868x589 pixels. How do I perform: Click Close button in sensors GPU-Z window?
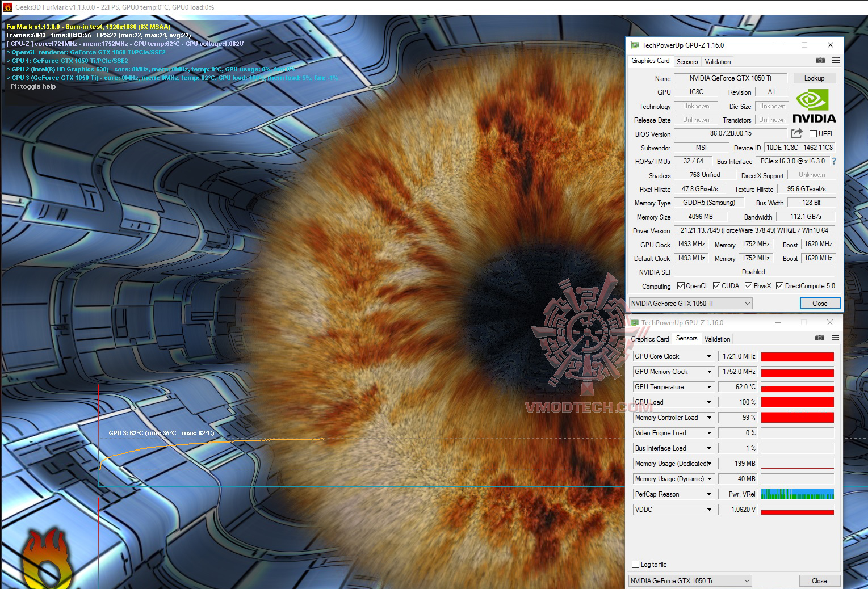click(x=819, y=581)
